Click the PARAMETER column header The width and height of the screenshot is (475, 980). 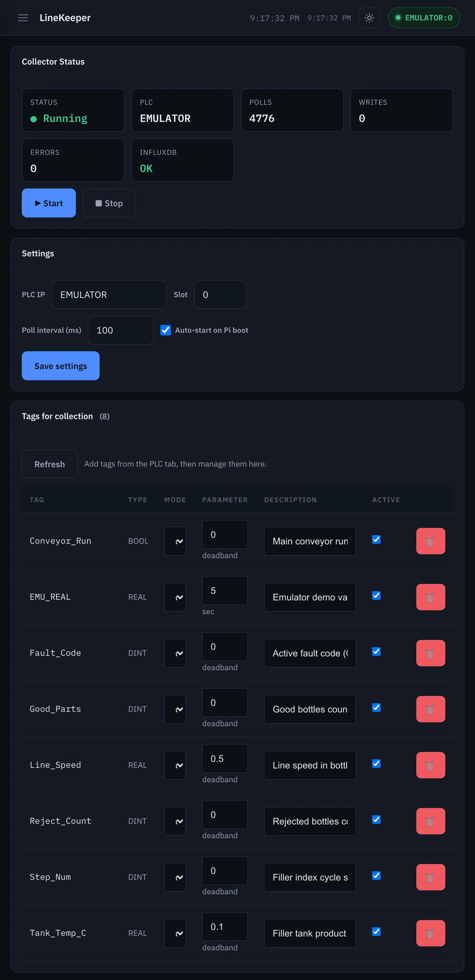(x=225, y=500)
